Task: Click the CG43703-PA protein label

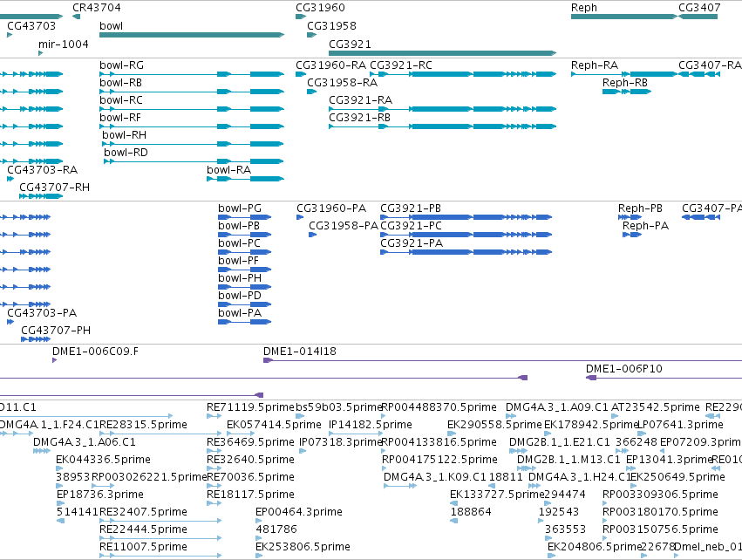Action: [42, 313]
